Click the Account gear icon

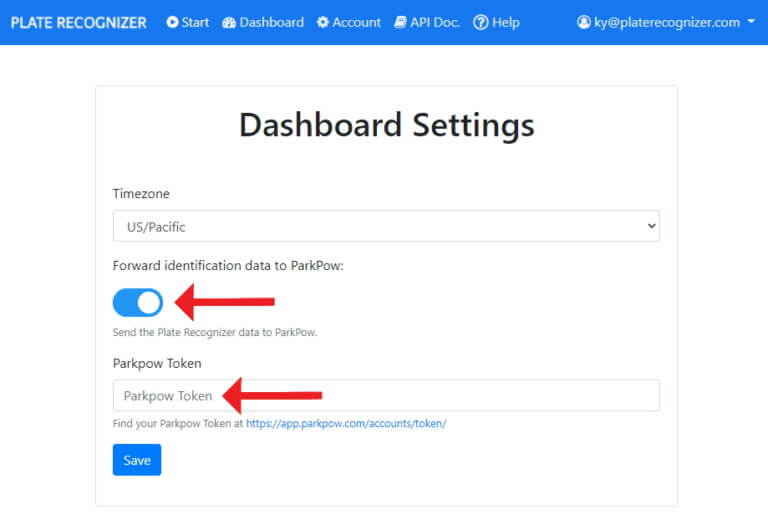(322, 22)
